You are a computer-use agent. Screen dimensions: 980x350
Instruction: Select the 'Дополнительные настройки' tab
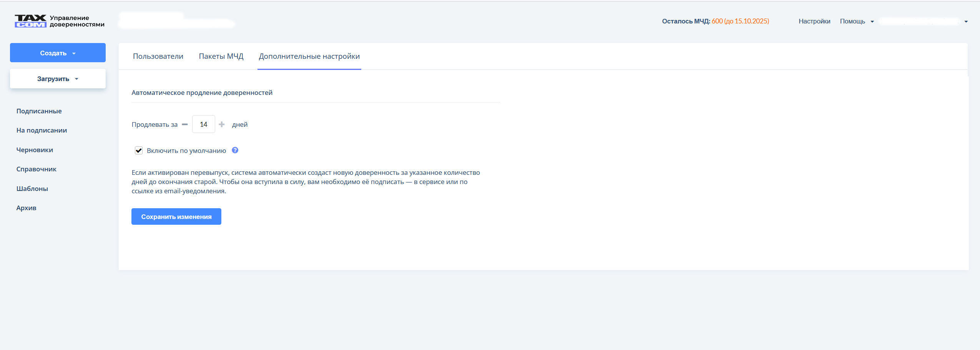(x=309, y=56)
